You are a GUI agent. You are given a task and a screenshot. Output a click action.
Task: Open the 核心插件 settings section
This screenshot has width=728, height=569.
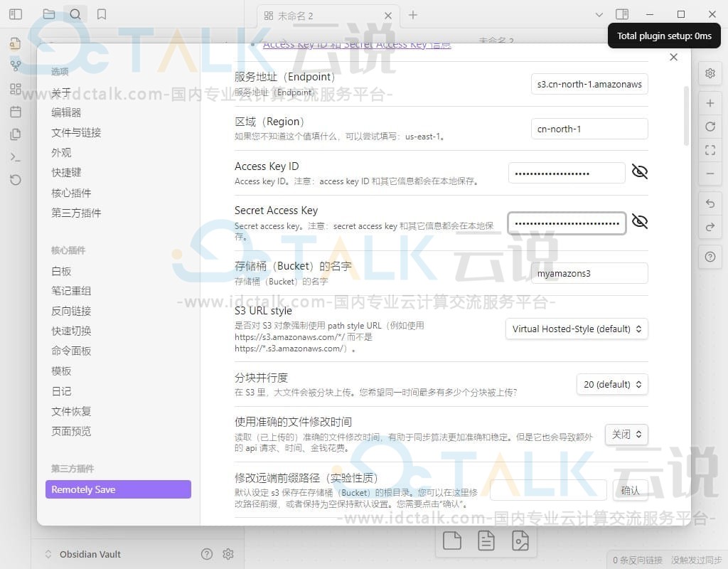point(71,193)
